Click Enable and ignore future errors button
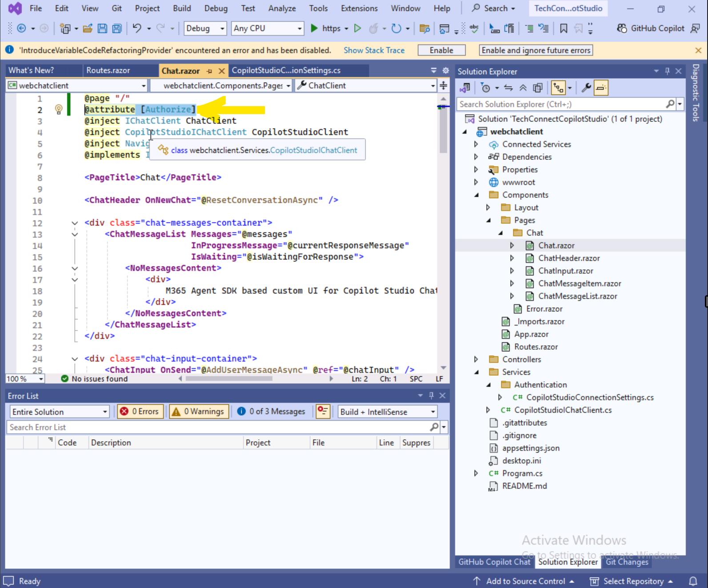The image size is (708, 588). 536,50
